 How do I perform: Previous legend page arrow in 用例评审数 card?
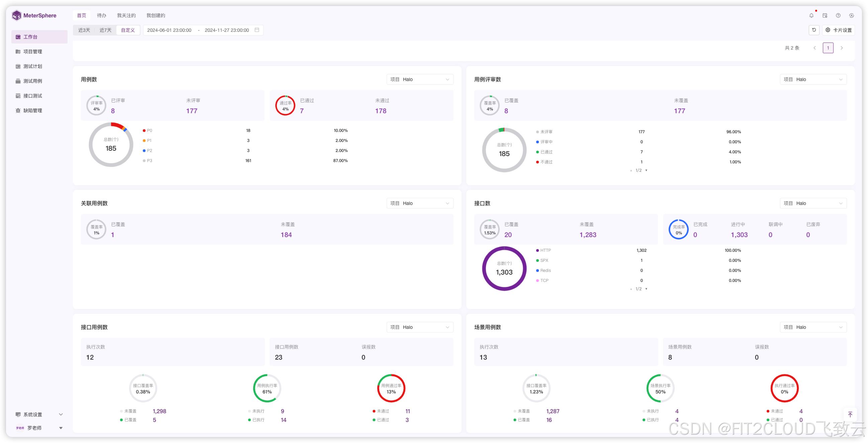631,170
